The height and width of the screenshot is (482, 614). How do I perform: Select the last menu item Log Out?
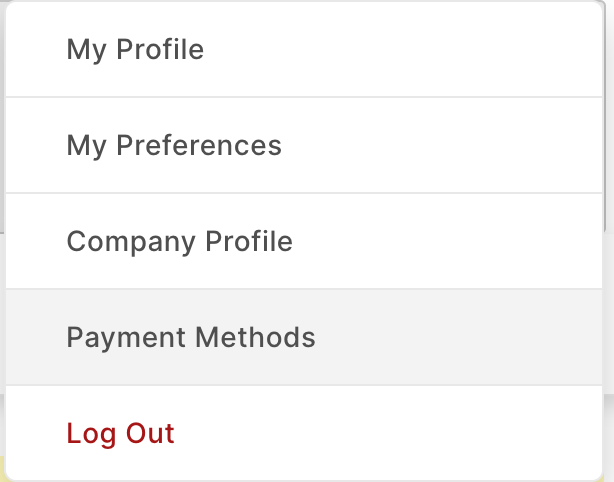pyautogui.click(x=304, y=433)
